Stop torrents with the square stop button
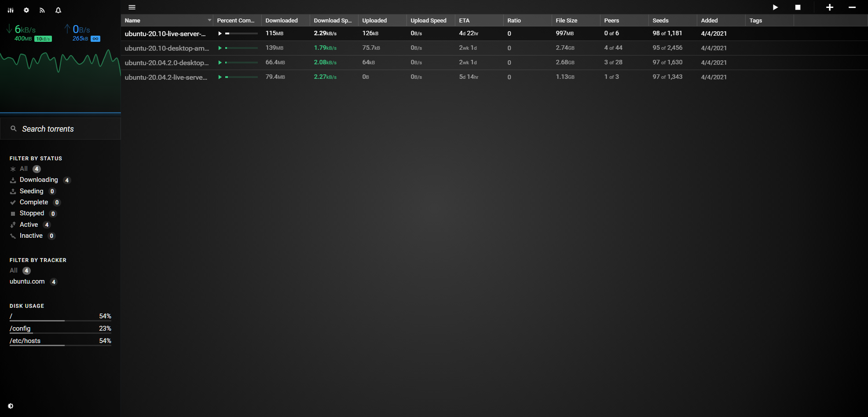This screenshot has height=417, width=868. 798,7
